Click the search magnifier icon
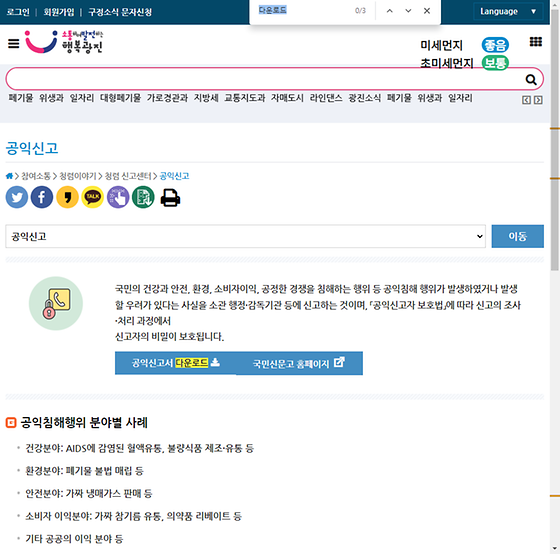This screenshot has width=560, height=554. click(531, 79)
